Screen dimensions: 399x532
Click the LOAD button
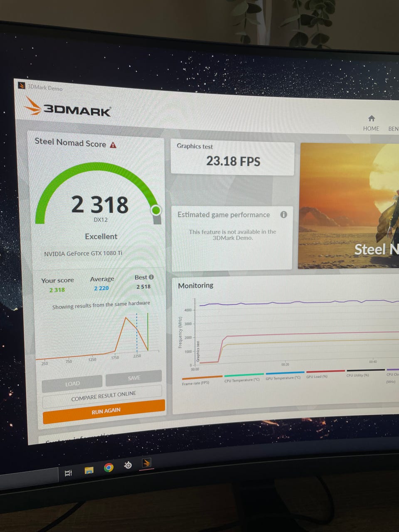click(x=72, y=384)
